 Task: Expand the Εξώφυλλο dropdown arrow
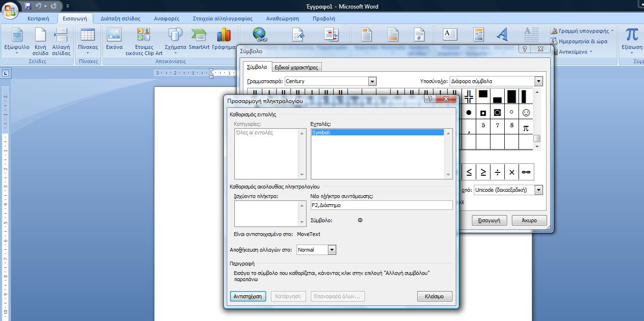point(17,53)
